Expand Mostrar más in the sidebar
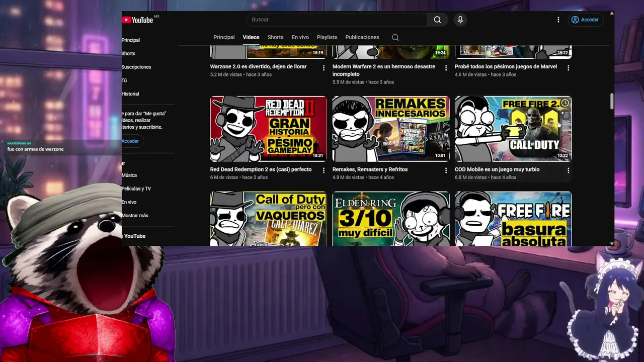Image resolution: width=644 pixels, height=362 pixels. pyautogui.click(x=135, y=216)
